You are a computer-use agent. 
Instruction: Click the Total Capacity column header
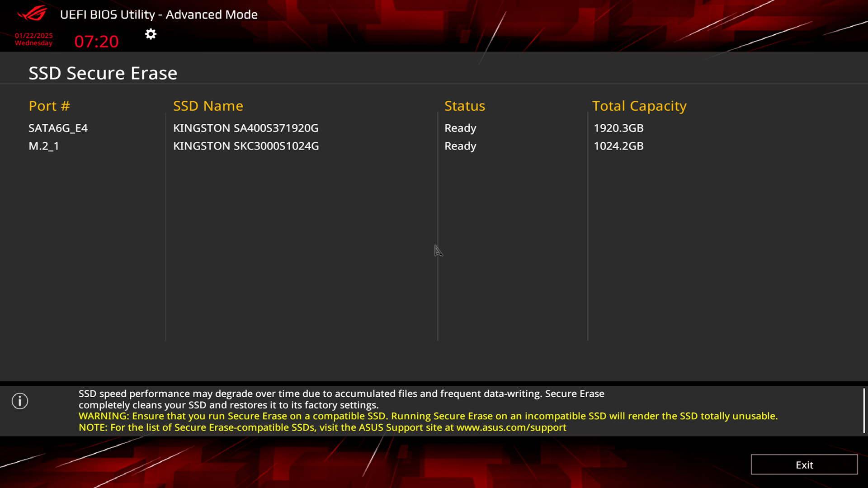639,106
